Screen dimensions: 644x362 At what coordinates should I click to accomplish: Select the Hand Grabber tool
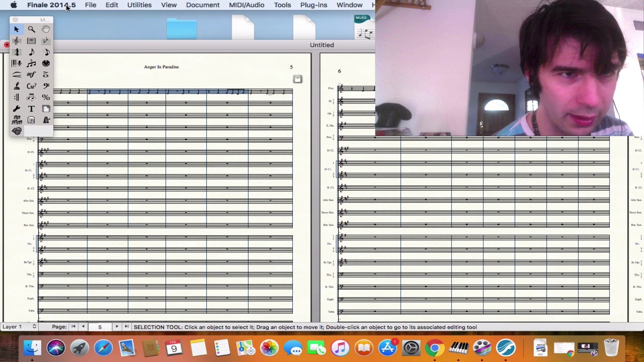pyautogui.click(x=46, y=30)
